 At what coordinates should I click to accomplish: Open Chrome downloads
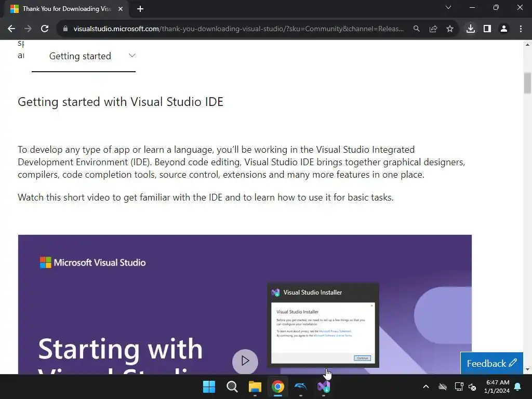[470, 29]
